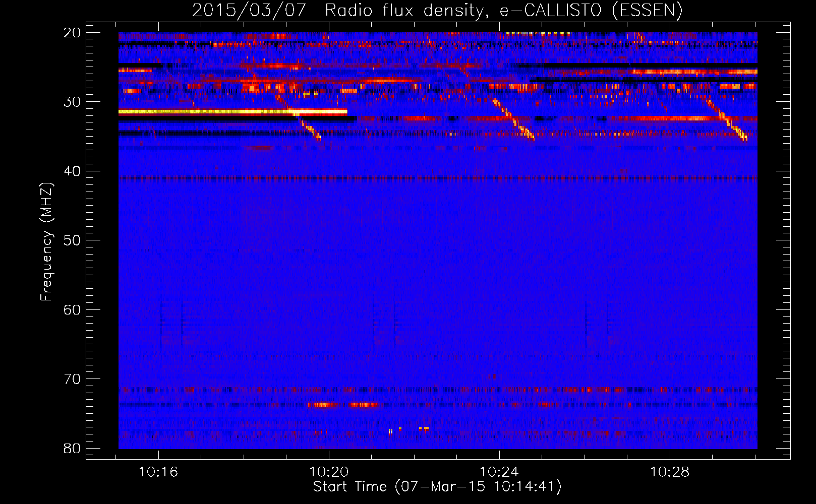Click the date "2015/03/07" in the title

tap(249, 10)
